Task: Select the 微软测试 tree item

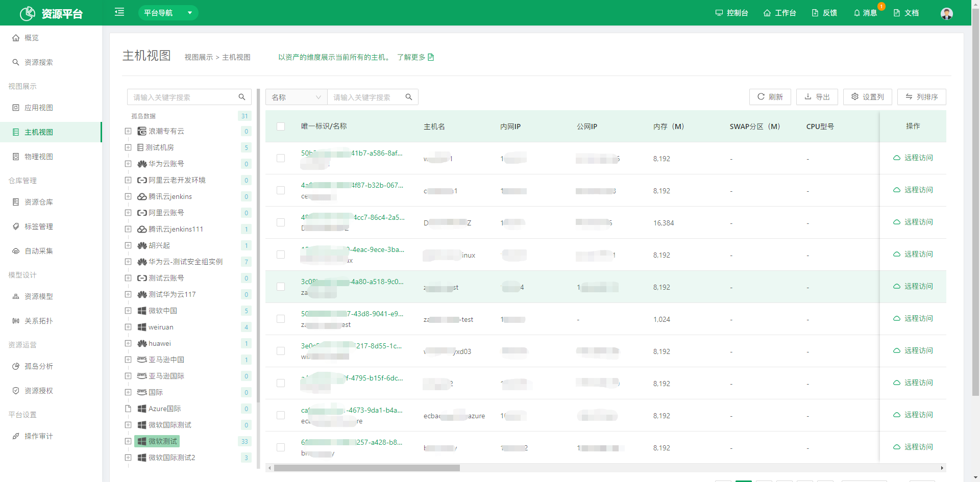Action: (x=157, y=441)
